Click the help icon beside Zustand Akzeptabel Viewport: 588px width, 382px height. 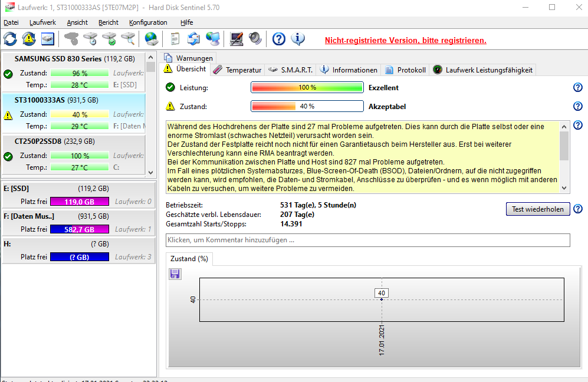(578, 106)
